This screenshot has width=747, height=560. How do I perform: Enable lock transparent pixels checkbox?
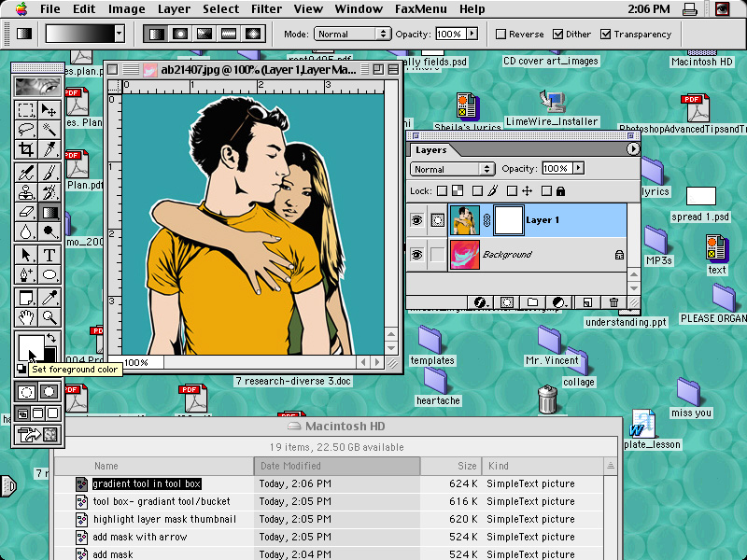coord(442,191)
